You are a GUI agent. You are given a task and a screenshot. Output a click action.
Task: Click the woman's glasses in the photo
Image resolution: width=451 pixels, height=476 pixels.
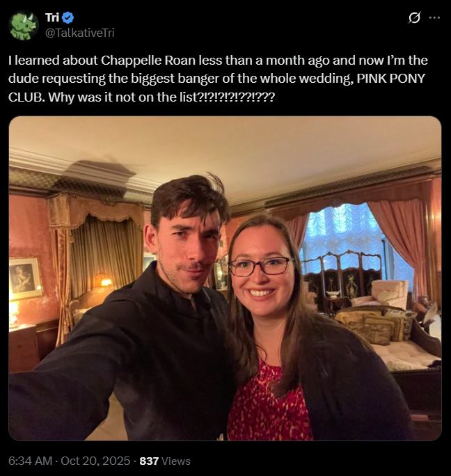261,267
